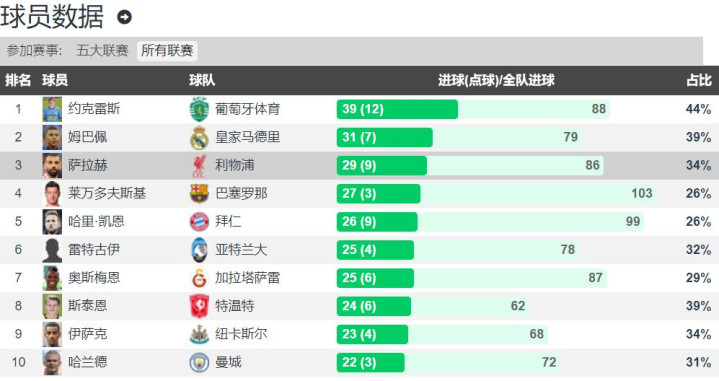Click 姆巴佩's player photo
719x381 pixels.
(52, 138)
